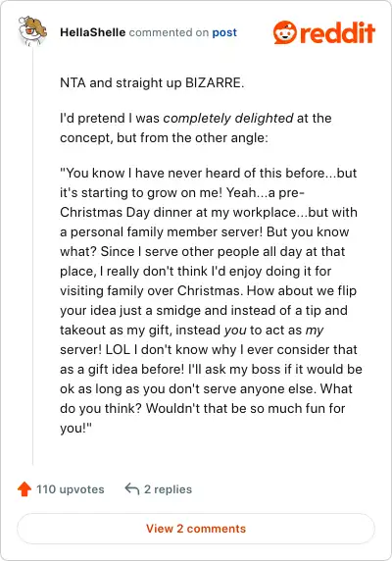
Task: Click paragraph starting 'I'd pretend I was'
Action: [x=196, y=127]
